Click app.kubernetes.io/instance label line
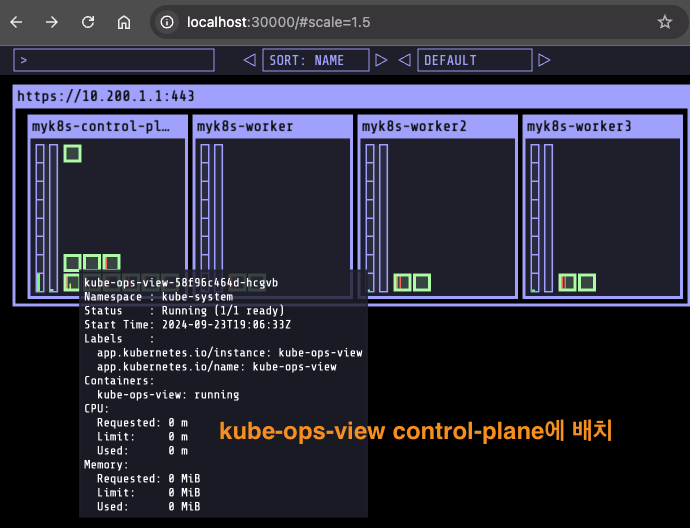Image resolution: width=690 pixels, height=528 pixels. (x=230, y=353)
